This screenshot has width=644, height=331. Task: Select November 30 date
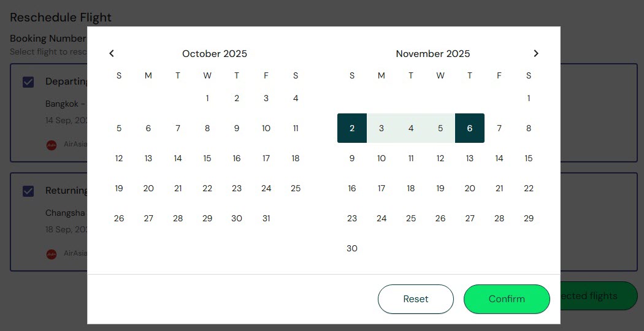click(x=352, y=248)
